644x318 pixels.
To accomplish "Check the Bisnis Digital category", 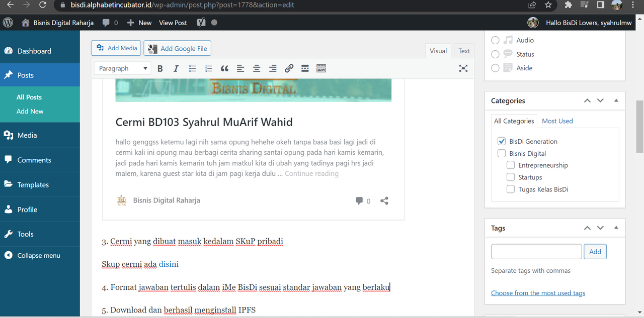I will point(502,153).
